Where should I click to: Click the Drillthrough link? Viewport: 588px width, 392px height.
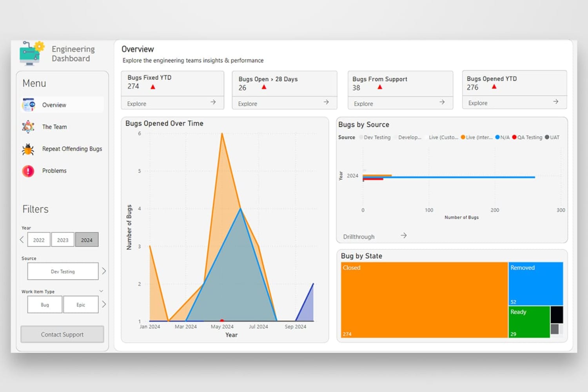point(359,237)
